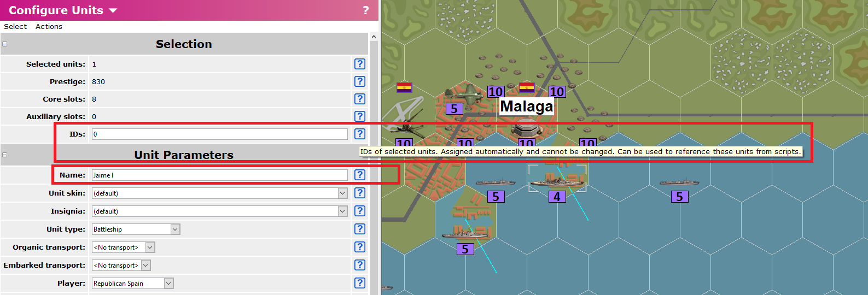Viewport: 868px width, 295px height.
Task: Open help for Auxiliary slots row
Action: 359,116
